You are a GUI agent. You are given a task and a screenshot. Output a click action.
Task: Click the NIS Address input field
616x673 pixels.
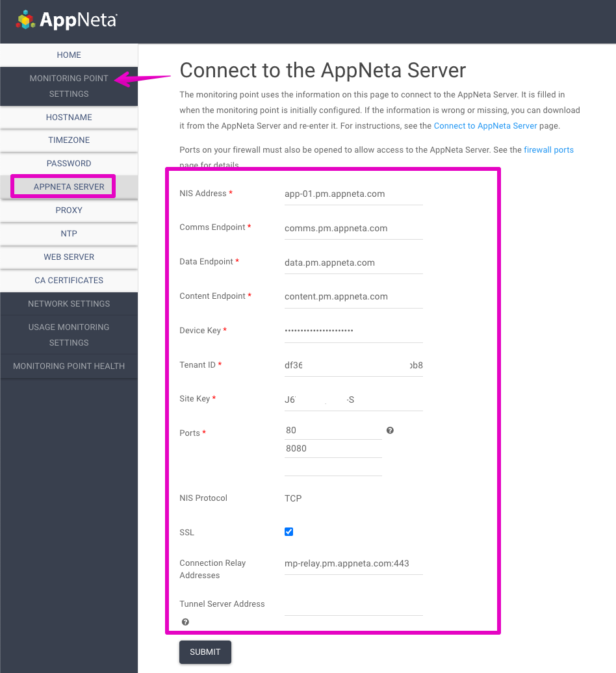coord(353,194)
